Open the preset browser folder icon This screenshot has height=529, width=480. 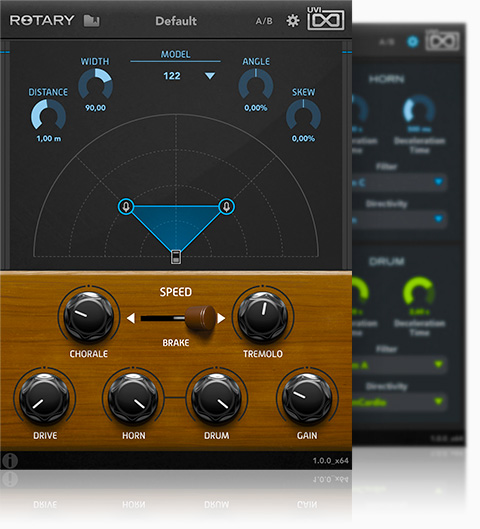[x=91, y=21]
